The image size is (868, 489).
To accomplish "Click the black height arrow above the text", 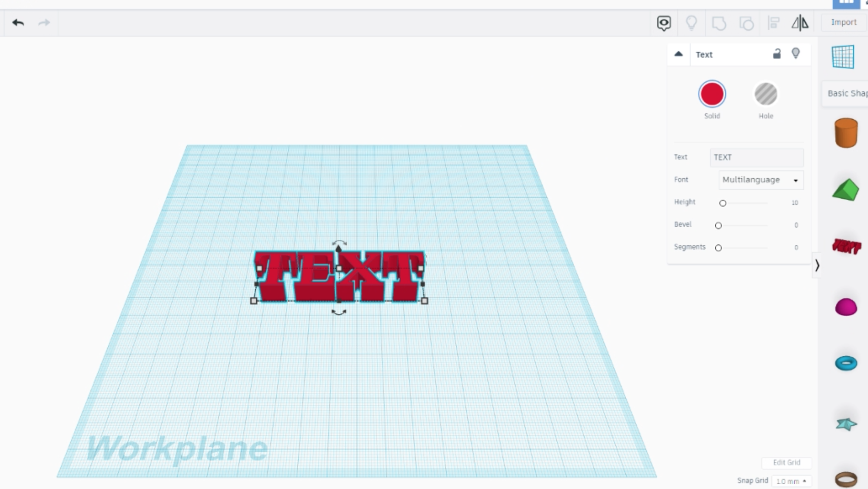I will [x=338, y=248].
